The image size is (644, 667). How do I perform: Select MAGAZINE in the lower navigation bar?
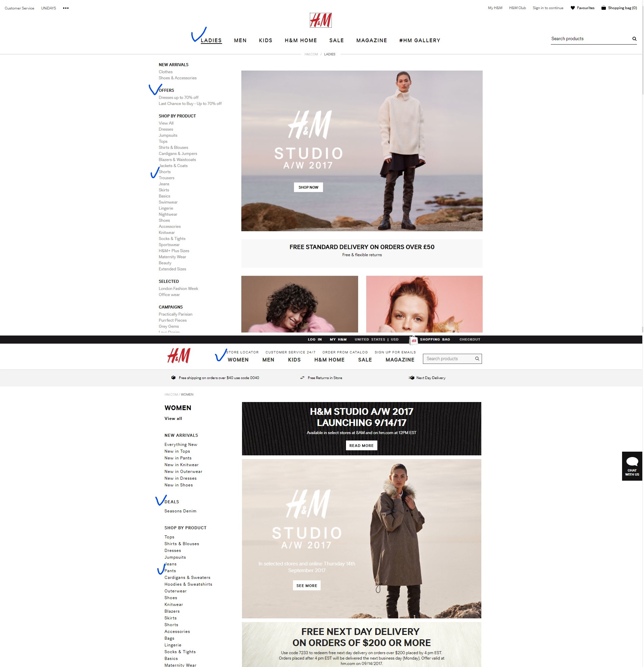pos(400,360)
